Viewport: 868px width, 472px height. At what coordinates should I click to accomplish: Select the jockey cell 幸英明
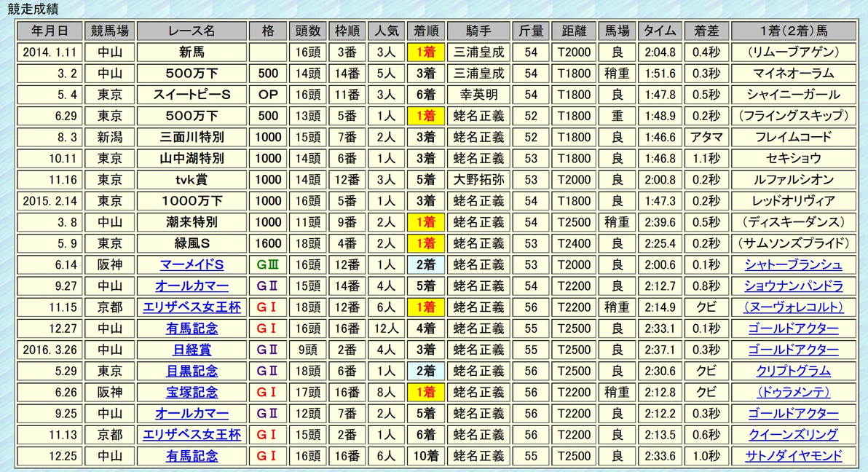[x=479, y=95]
